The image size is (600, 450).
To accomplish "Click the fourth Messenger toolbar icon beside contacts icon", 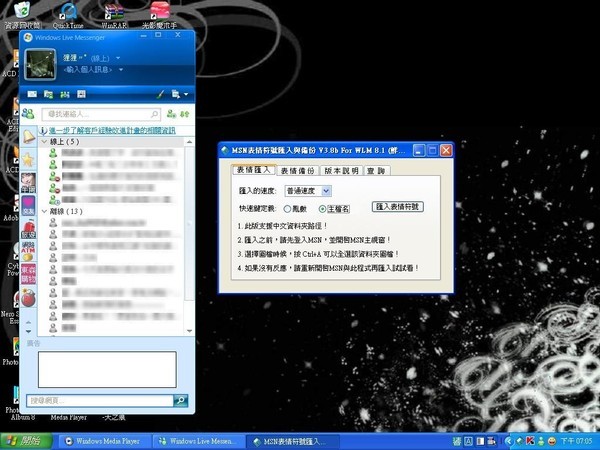I will tap(82, 94).
